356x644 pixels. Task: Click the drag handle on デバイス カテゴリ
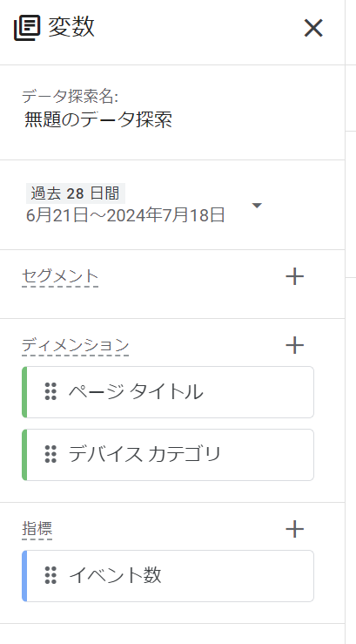click(50, 454)
